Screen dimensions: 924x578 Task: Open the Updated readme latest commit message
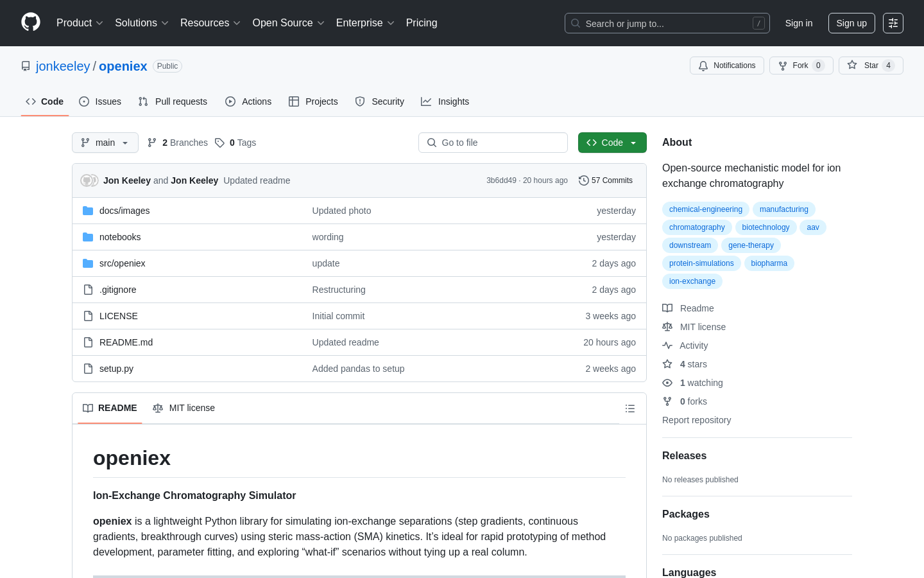pyautogui.click(x=257, y=180)
